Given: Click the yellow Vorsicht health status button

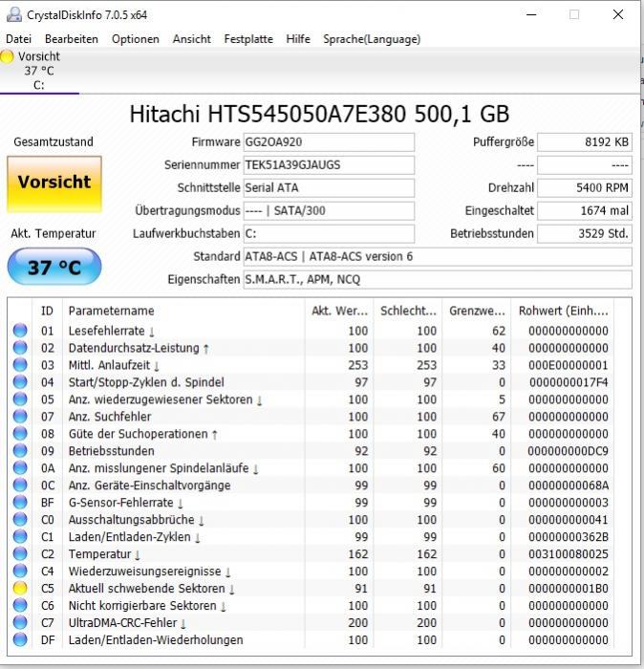Looking at the screenshot, I should pyautogui.click(x=54, y=183).
